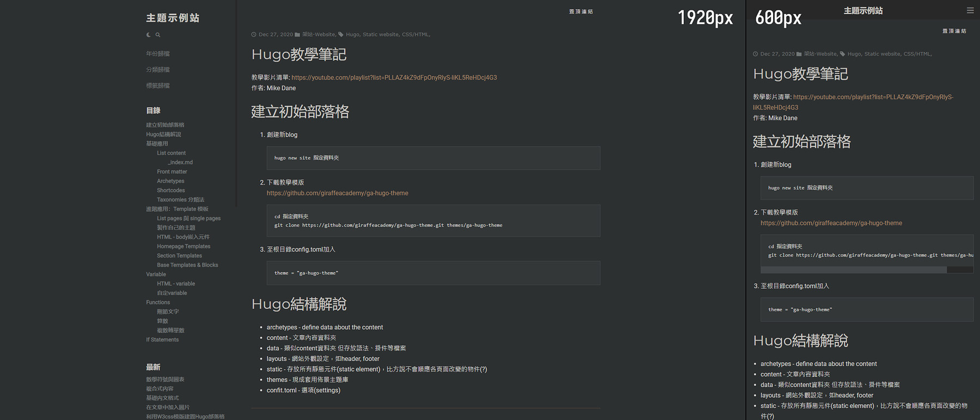This screenshot has height=420, width=980.
Task: Jump to 自定variable entry
Action: click(x=172, y=293)
